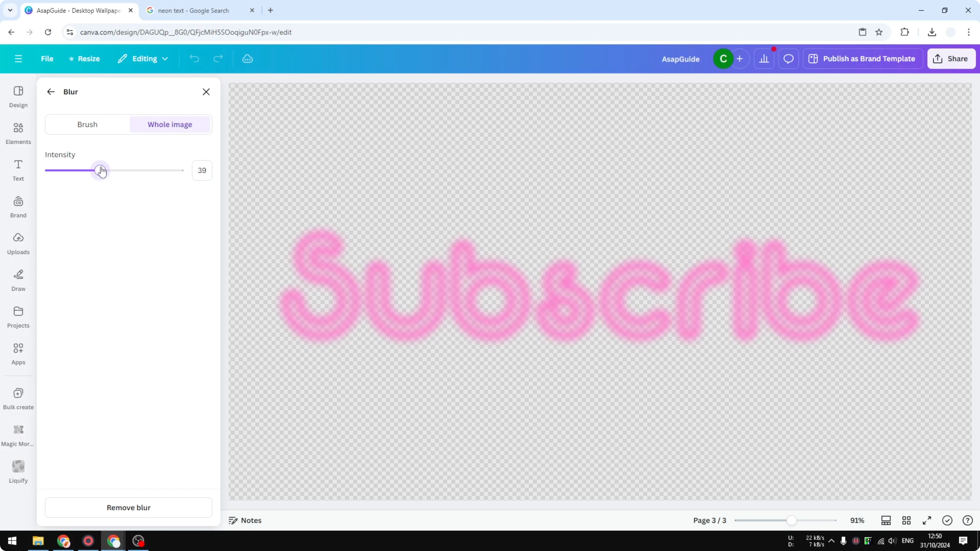Open the tab search chevron in Chrome

point(10,10)
